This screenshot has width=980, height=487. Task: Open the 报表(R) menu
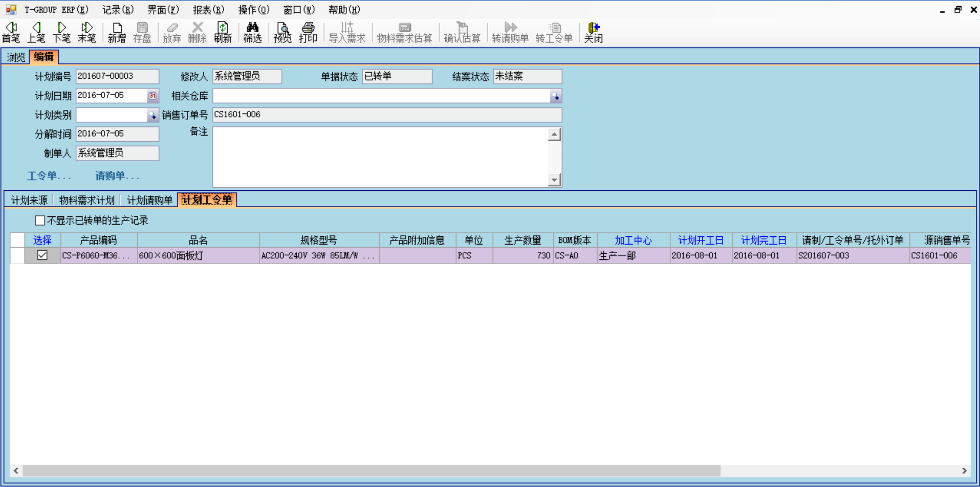(208, 10)
